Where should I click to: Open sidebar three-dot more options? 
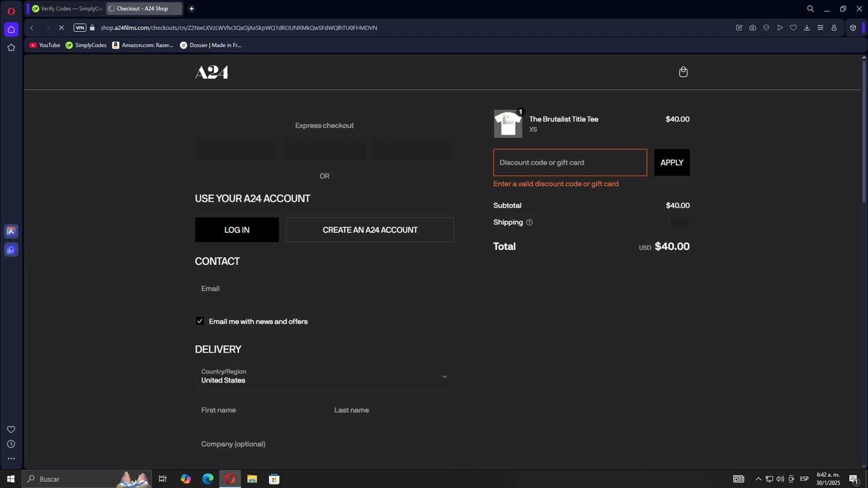tap(11, 459)
